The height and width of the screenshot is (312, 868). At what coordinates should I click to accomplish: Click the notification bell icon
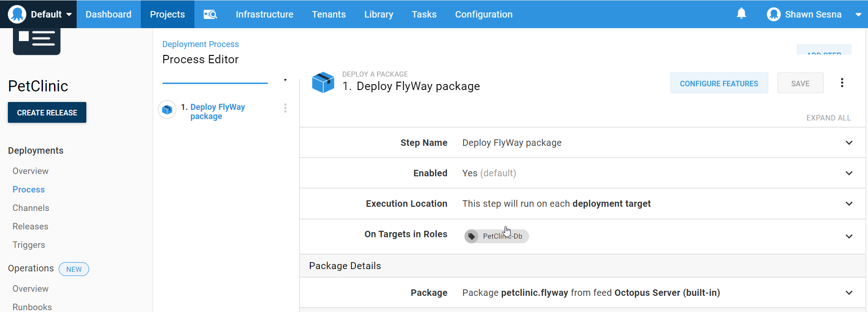[741, 14]
